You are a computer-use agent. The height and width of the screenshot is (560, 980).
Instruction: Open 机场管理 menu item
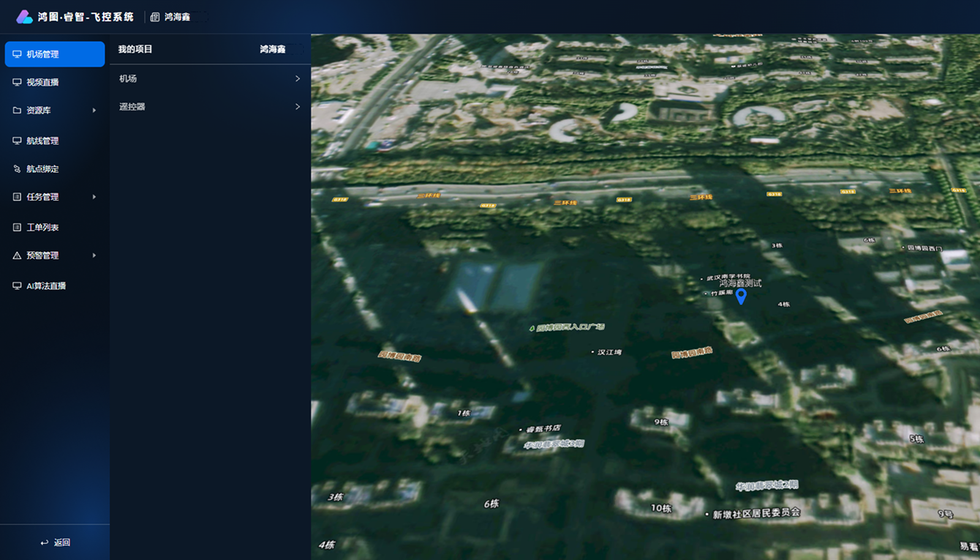[55, 54]
